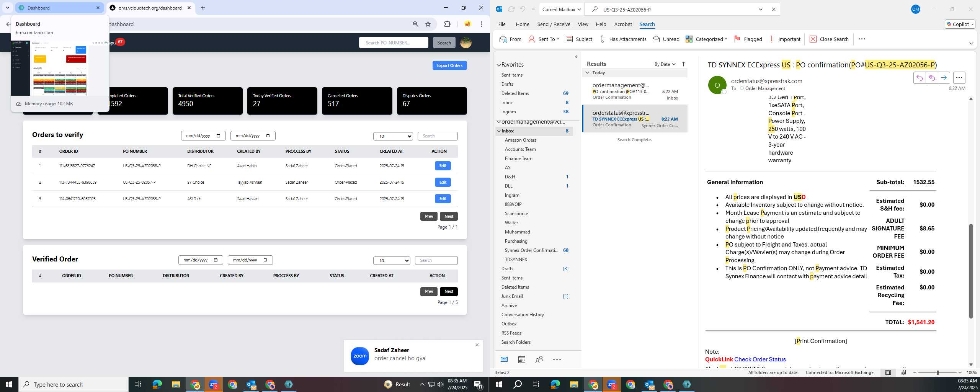Filter search results by Important
This screenshot has width=980, height=392.
[x=785, y=39]
